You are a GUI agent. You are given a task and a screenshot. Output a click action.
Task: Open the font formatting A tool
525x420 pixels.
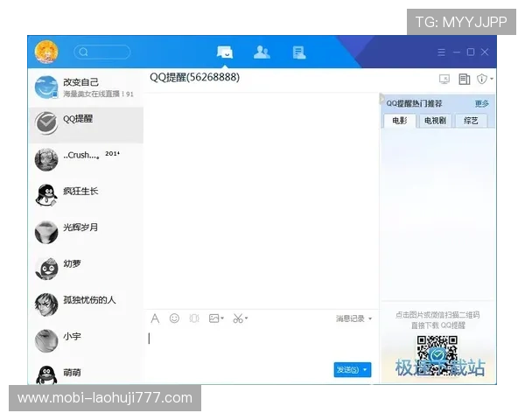pos(155,318)
